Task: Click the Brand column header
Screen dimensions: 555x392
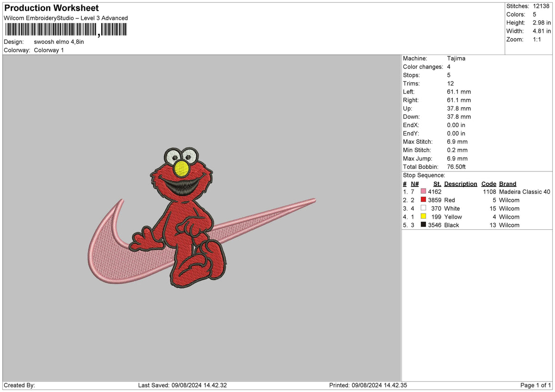Action: tap(507, 184)
